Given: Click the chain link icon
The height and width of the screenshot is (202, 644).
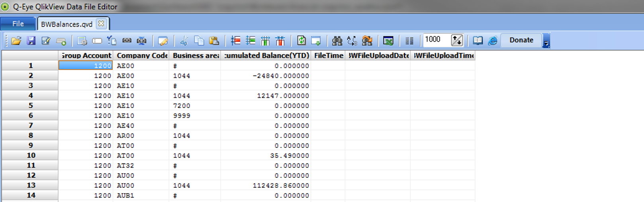Looking at the screenshot, I should point(127,40).
